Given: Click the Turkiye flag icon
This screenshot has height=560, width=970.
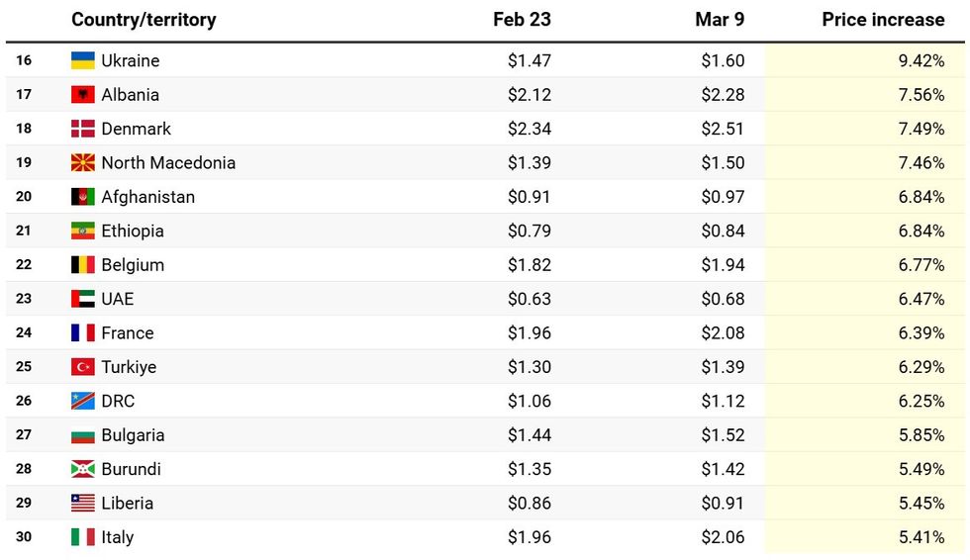Looking at the screenshot, I should click(x=83, y=367).
